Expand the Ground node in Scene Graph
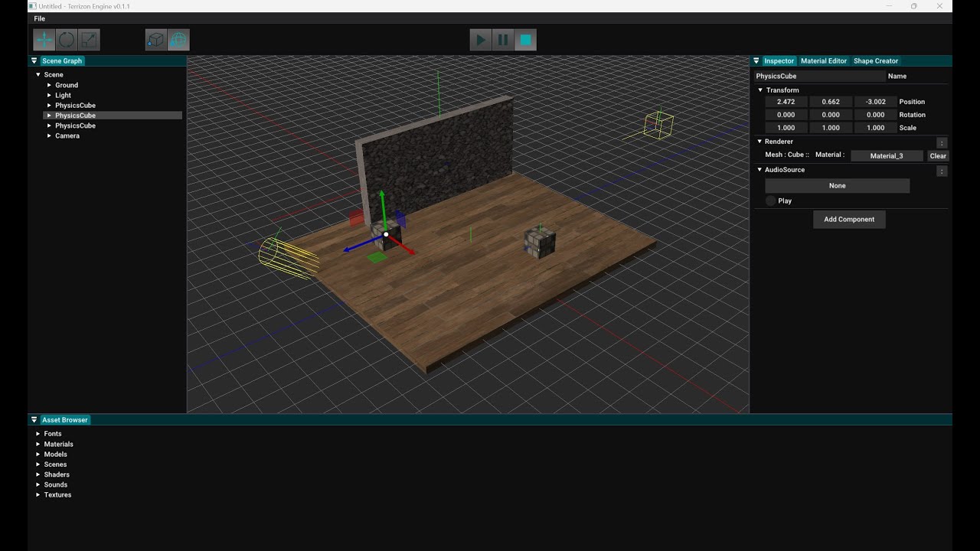This screenshot has height=551, width=980. (x=49, y=85)
